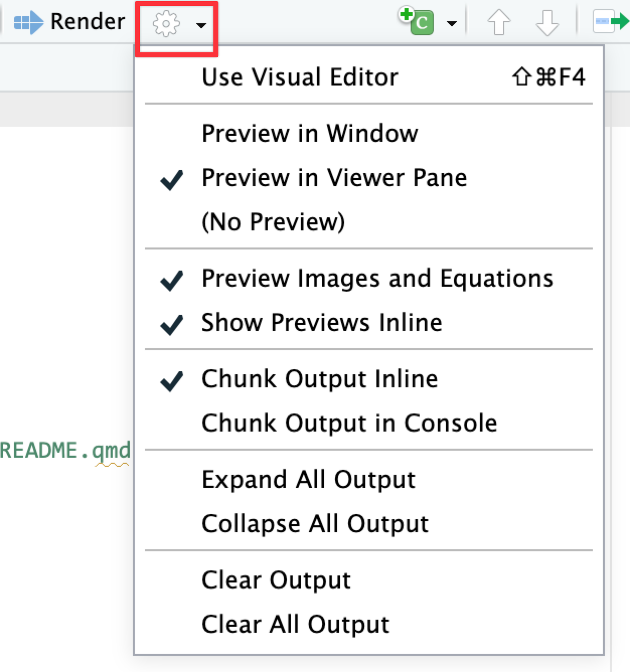The image size is (630, 672).
Task: Choose the (No Preview) option
Action: point(273,222)
